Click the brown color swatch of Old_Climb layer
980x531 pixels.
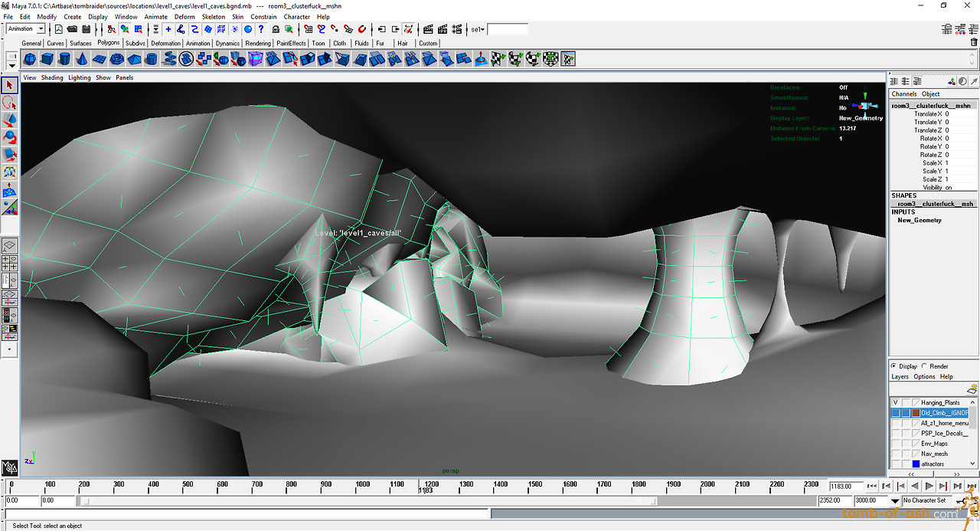coord(916,413)
